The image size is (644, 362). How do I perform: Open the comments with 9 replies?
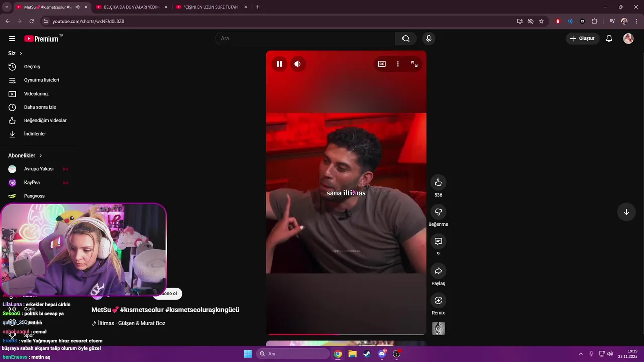click(x=438, y=242)
